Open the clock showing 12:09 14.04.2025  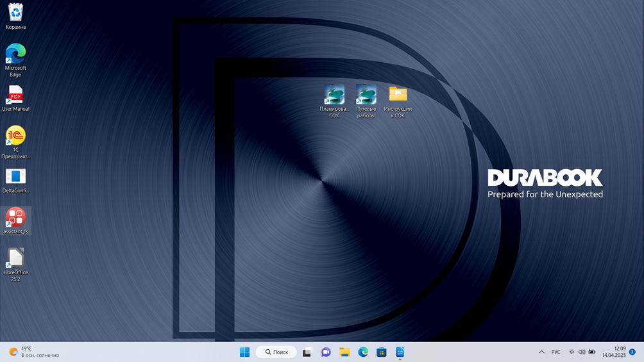pos(614,352)
